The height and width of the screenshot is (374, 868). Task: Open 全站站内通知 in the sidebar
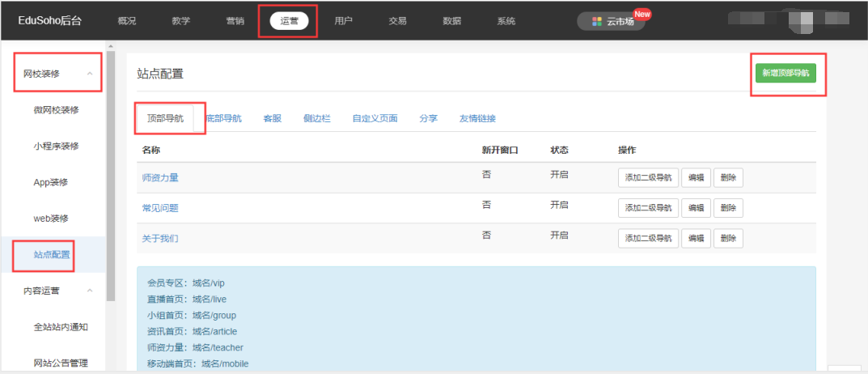[61, 327]
